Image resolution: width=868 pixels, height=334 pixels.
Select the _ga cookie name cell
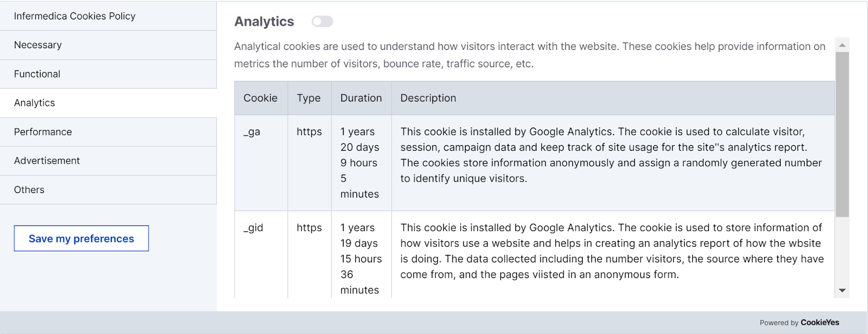[252, 132]
